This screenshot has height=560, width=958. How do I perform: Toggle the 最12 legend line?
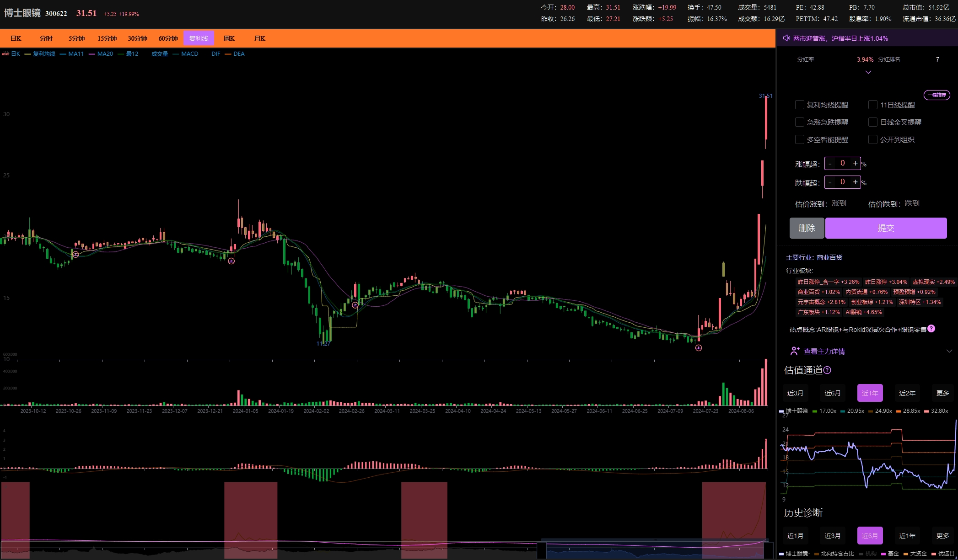[x=128, y=54]
